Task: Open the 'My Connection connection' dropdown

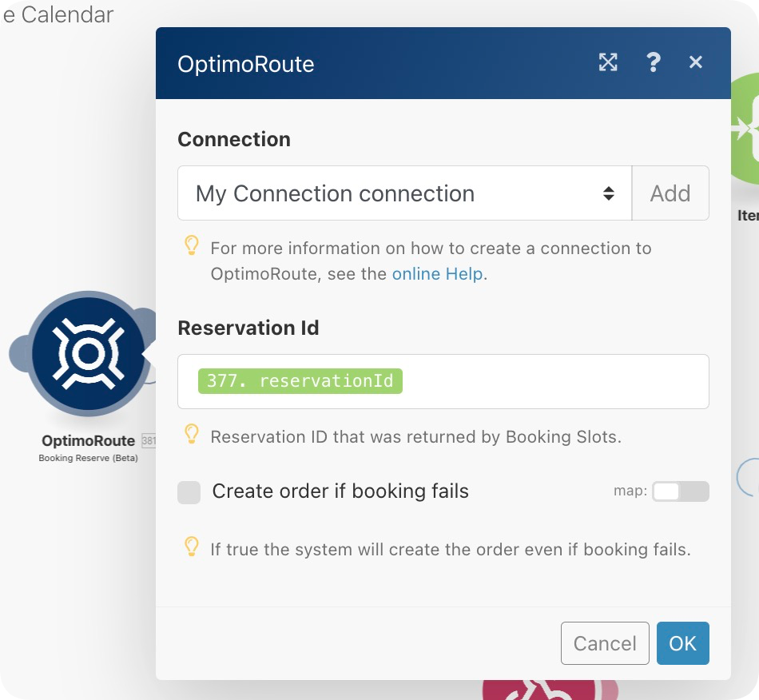Action: (x=404, y=193)
